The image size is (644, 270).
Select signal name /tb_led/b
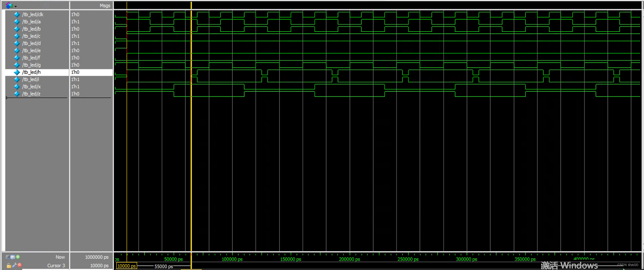coord(31,29)
